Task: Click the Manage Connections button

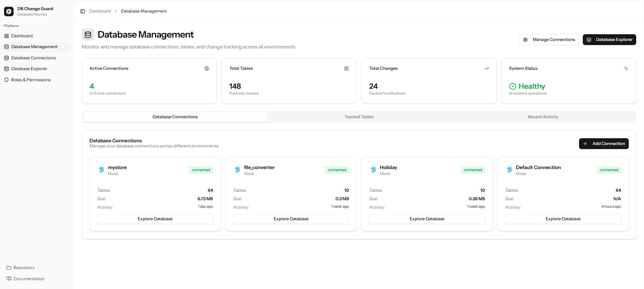Action: [x=549, y=40]
